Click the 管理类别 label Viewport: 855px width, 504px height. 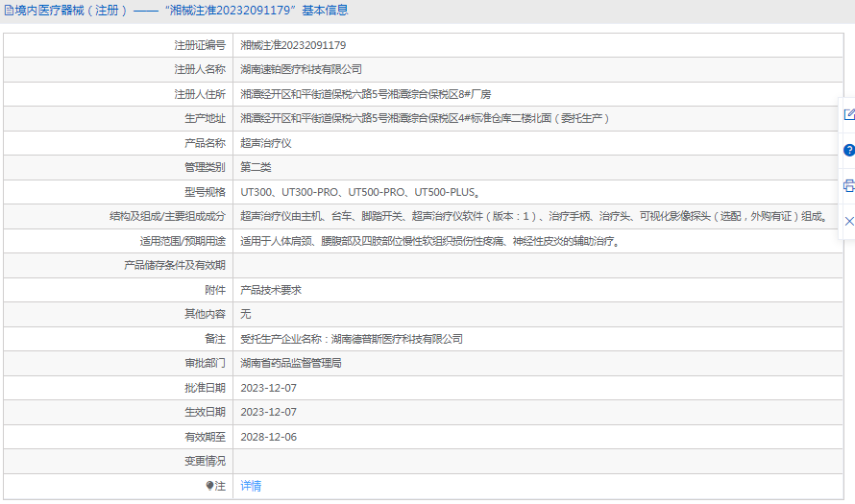click(x=205, y=167)
